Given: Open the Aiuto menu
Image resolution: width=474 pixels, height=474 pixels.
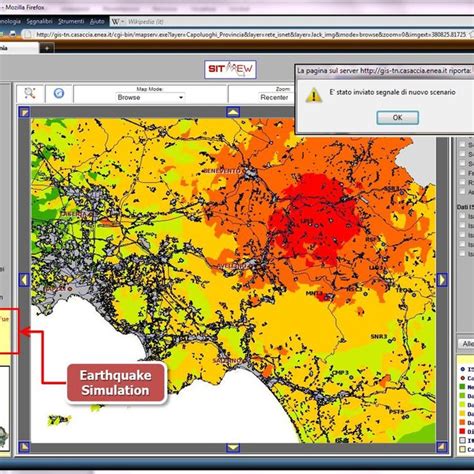Looking at the screenshot, I should [x=97, y=22].
